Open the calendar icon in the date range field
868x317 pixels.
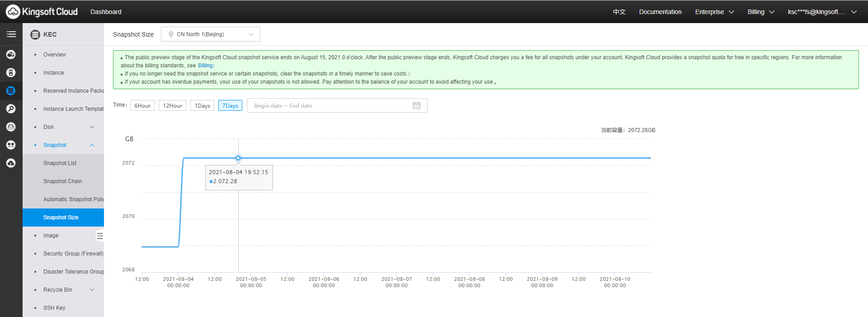pyautogui.click(x=416, y=105)
